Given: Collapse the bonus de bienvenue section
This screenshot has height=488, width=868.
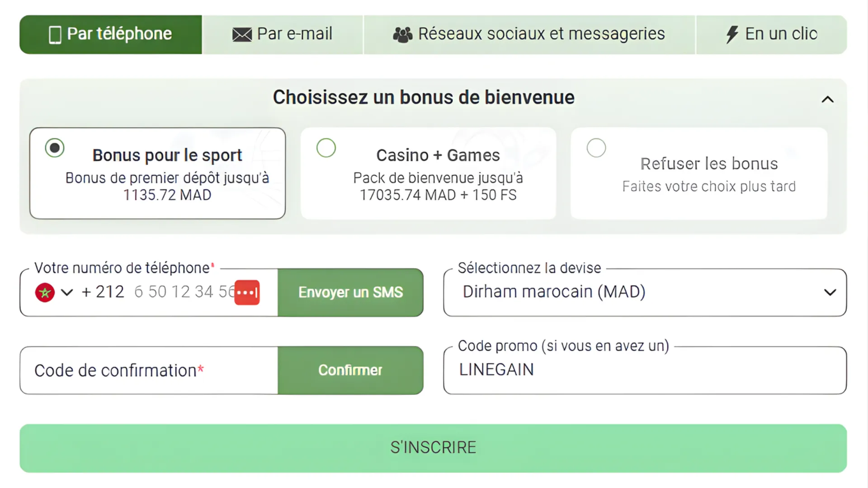Looking at the screenshot, I should point(828,99).
